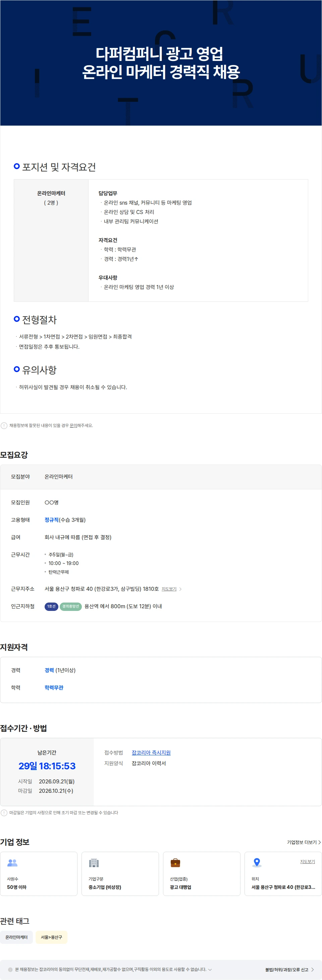Click the recruitment banner image title

(x=161, y=63)
